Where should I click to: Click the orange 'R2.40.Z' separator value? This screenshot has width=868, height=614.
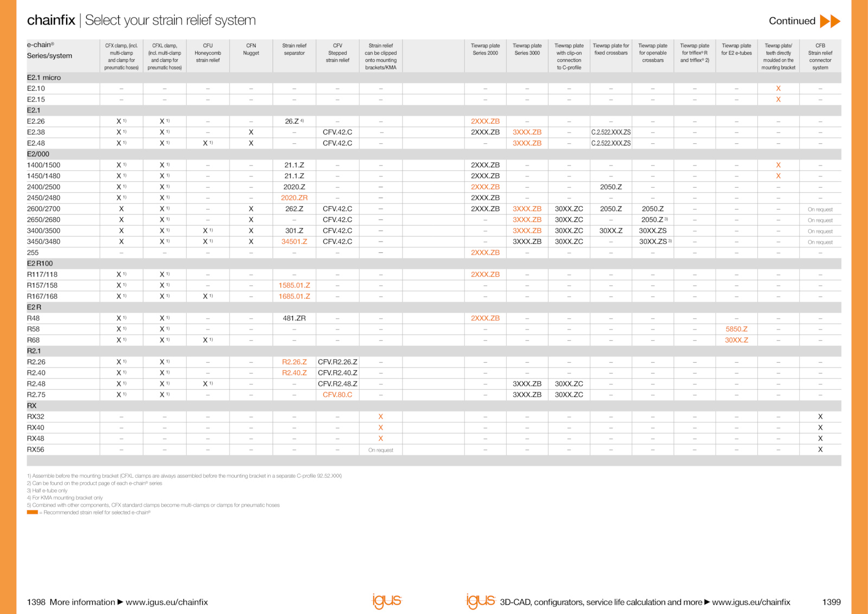pos(294,373)
